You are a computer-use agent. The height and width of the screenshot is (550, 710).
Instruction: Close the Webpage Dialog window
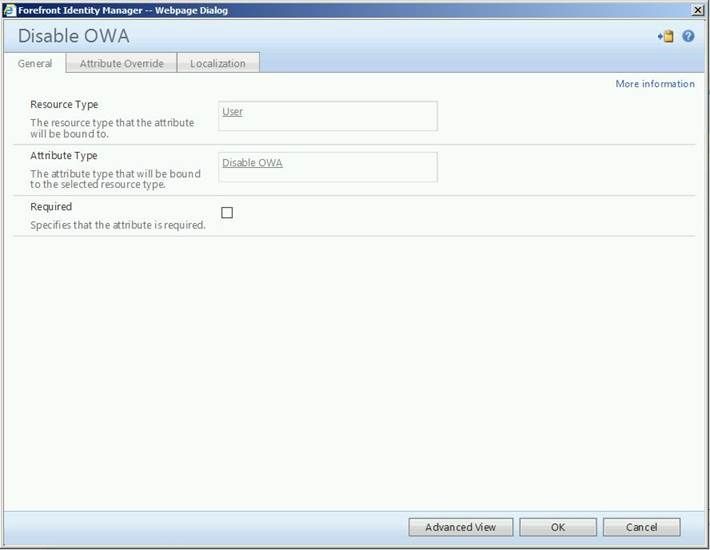698,10
